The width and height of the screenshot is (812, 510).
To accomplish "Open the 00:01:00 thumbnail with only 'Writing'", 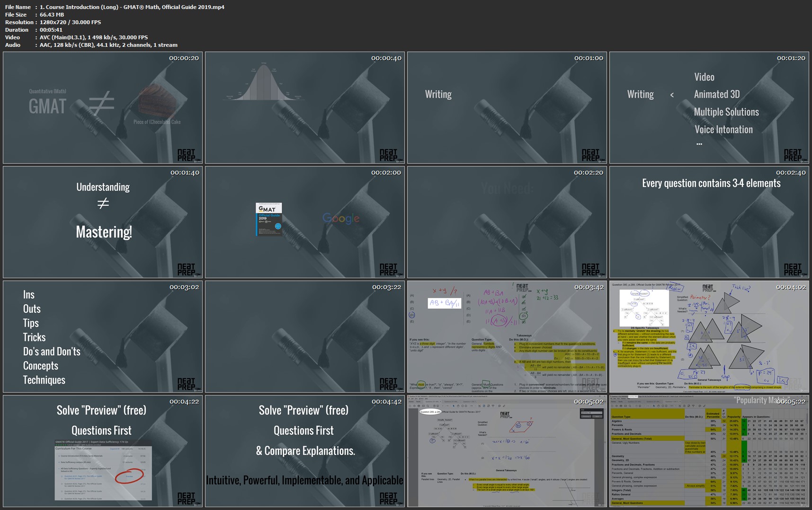I will click(x=507, y=108).
